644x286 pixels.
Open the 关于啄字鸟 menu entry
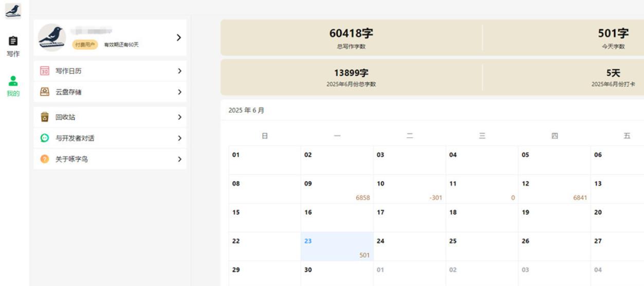click(110, 159)
